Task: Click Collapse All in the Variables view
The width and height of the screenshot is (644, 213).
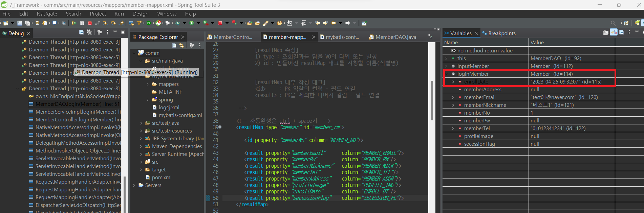Action: coord(621,32)
